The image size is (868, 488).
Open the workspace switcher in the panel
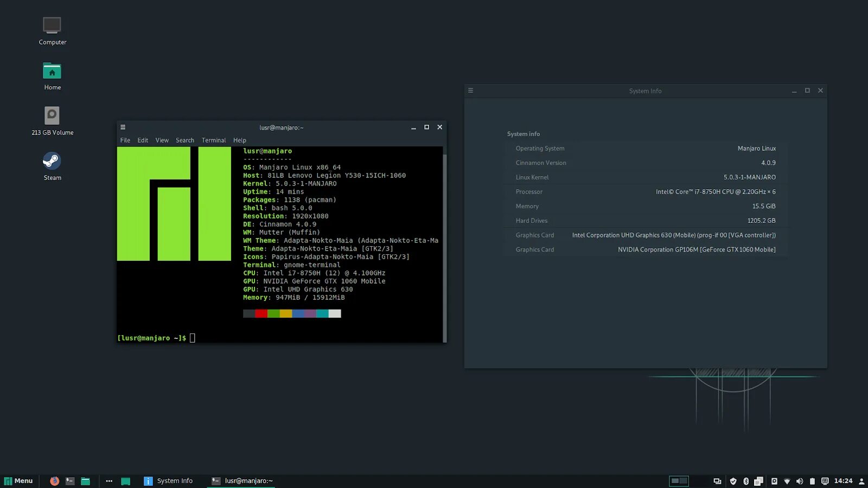click(x=679, y=481)
